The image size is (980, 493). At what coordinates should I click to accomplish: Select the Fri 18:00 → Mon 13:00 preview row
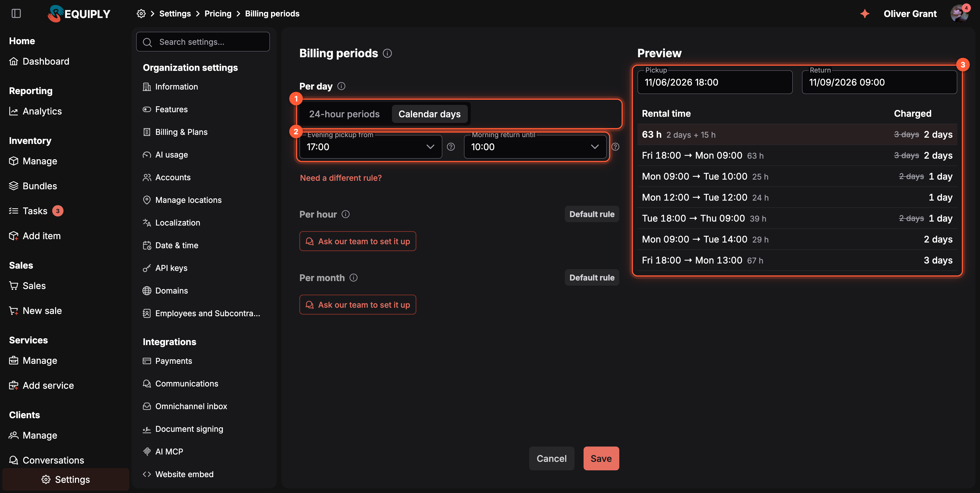[x=797, y=260]
